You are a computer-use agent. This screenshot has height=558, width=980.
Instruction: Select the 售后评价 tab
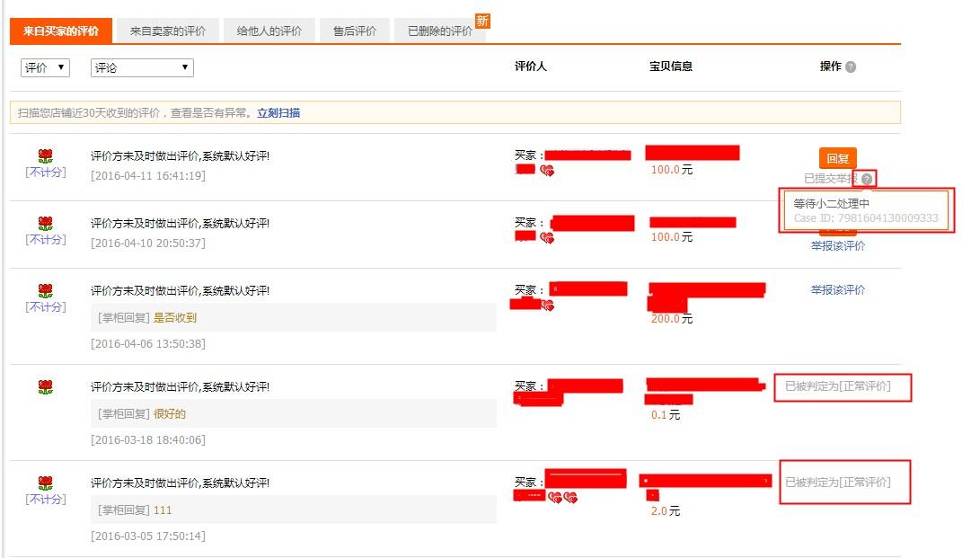click(354, 31)
